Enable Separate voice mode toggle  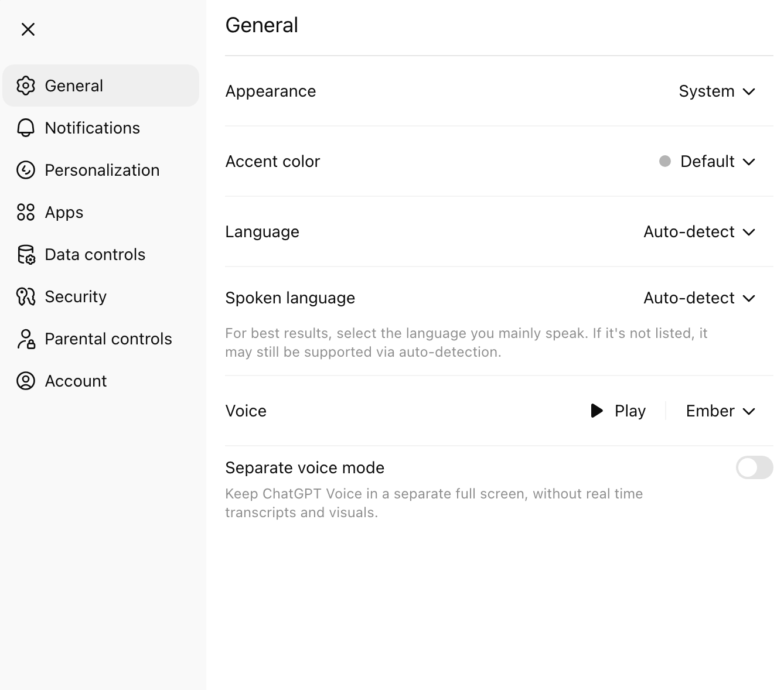click(x=754, y=467)
